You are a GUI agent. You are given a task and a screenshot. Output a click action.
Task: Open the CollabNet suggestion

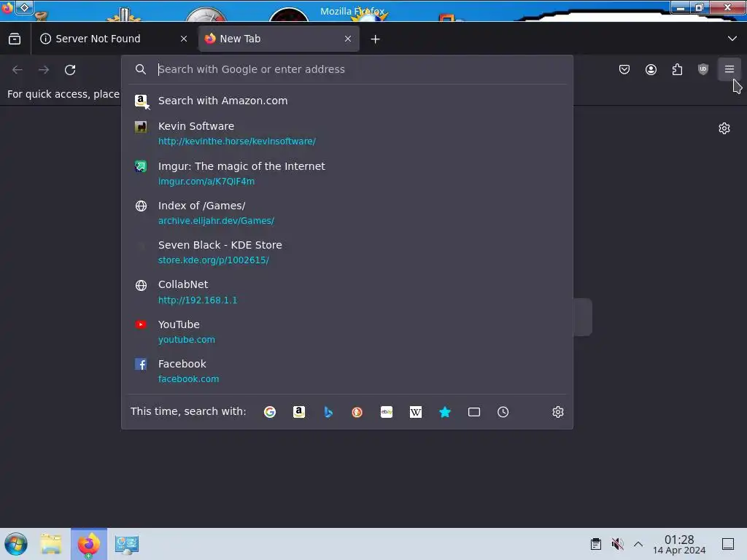[347, 292]
